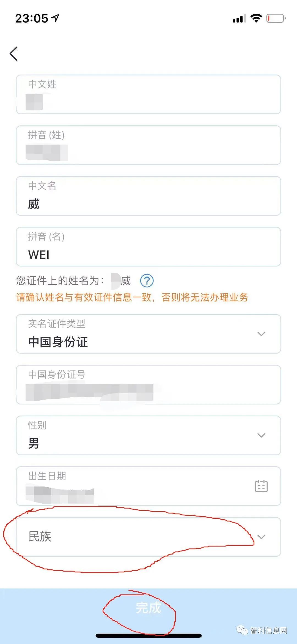
Task: Expand the 实名证件类型 dropdown chevron
Action: [261, 334]
